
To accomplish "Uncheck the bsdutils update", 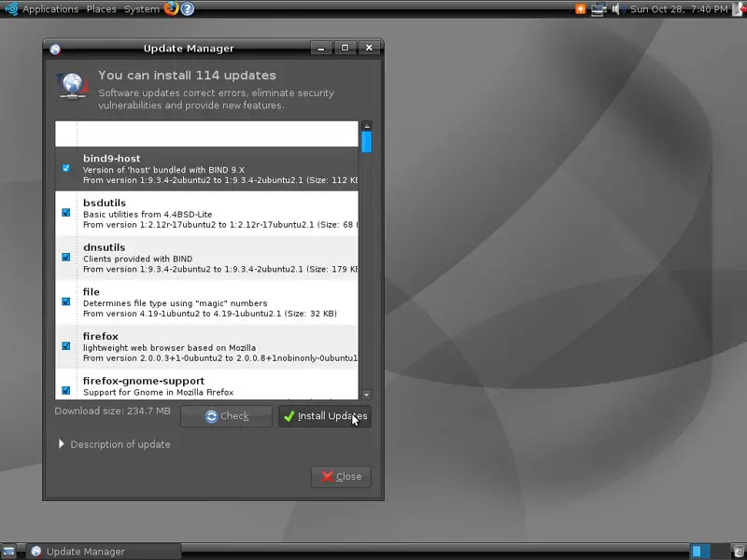I will [65, 213].
